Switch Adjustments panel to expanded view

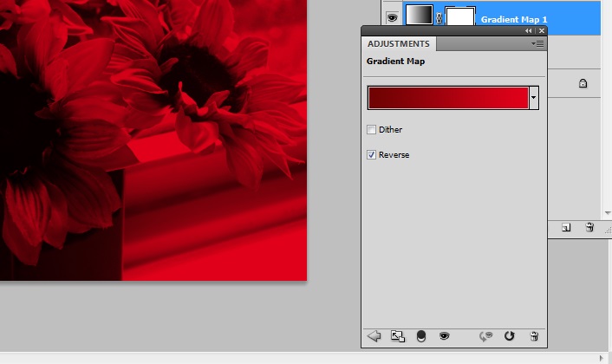point(398,336)
